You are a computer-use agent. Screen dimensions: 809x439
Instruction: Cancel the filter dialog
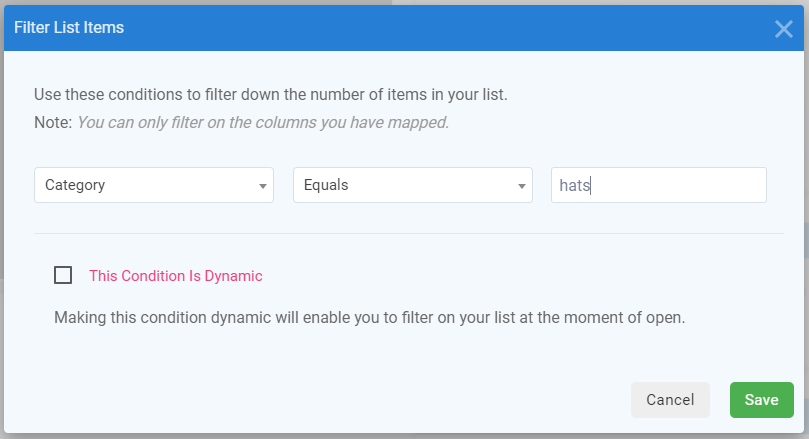(670, 400)
